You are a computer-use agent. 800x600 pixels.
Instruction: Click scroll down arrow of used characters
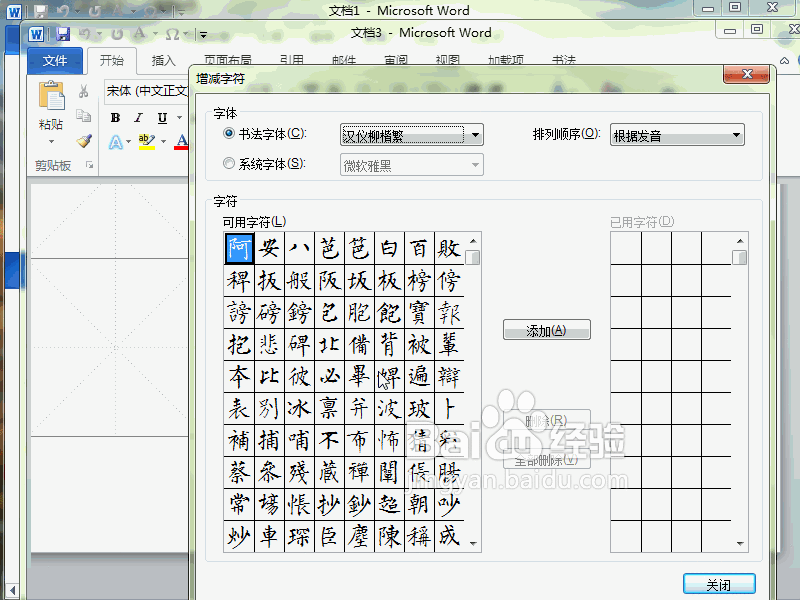740,544
